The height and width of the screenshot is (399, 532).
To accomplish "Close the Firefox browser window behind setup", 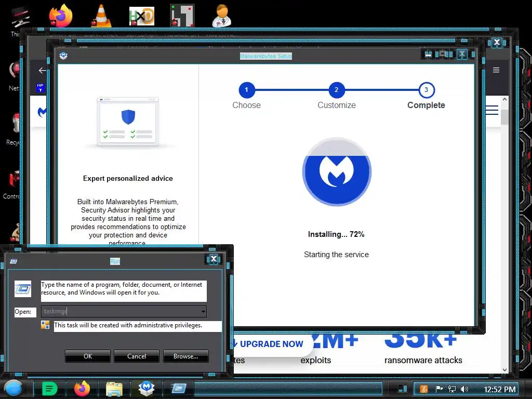I will pos(497,42).
